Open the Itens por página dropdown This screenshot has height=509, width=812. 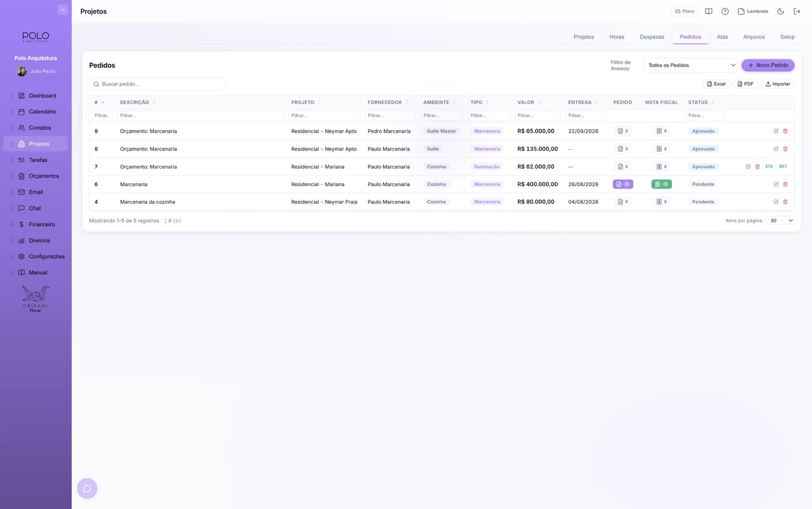tap(780, 220)
